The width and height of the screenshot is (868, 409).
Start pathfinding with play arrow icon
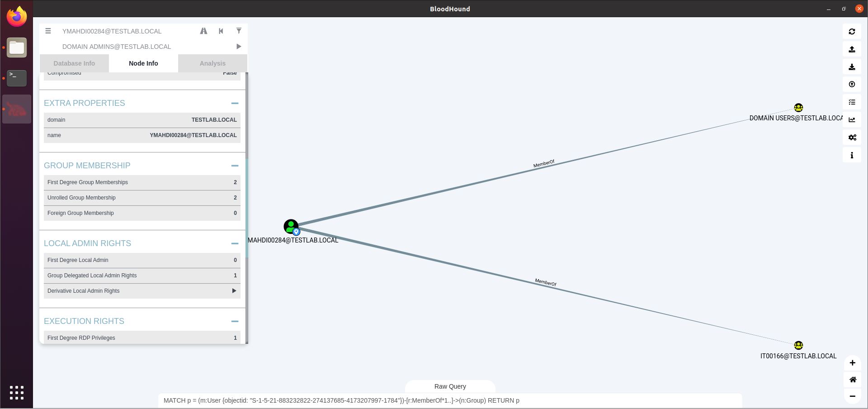[x=239, y=47]
